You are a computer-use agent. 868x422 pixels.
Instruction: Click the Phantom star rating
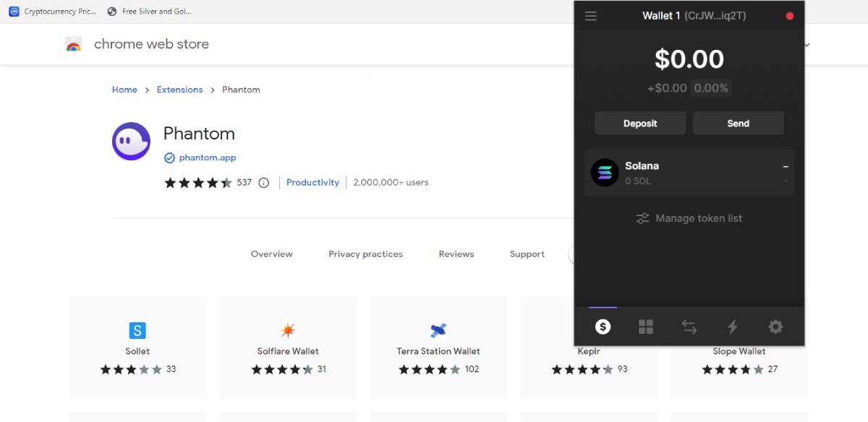(x=198, y=183)
